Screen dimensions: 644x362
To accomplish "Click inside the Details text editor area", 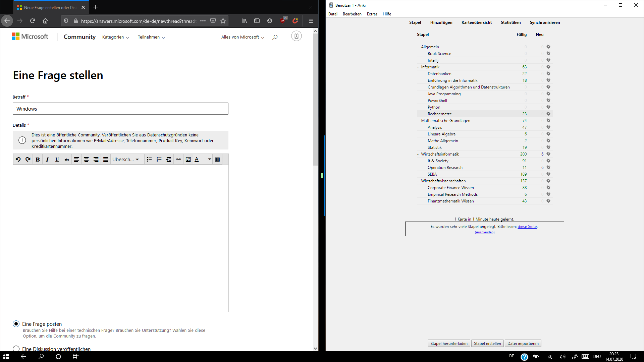I will tap(121, 238).
